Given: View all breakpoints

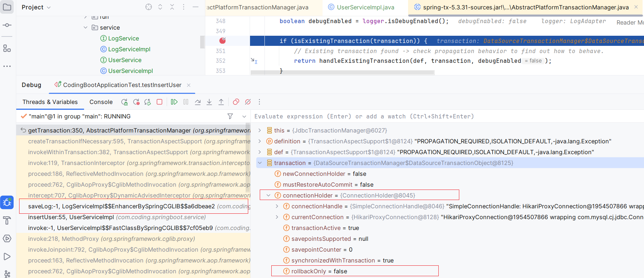Looking at the screenshot, I should [x=236, y=102].
